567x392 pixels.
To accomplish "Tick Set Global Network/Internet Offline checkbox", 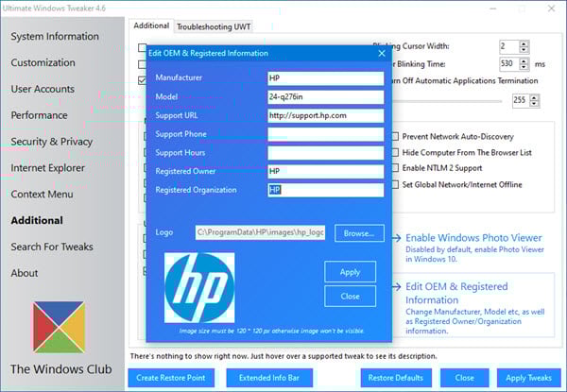I will (x=396, y=185).
